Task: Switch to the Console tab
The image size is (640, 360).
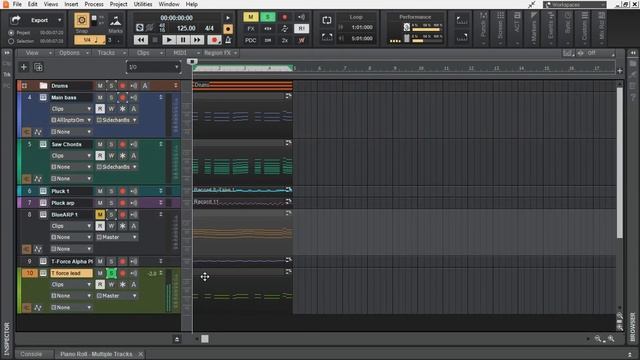Action: pos(31,354)
